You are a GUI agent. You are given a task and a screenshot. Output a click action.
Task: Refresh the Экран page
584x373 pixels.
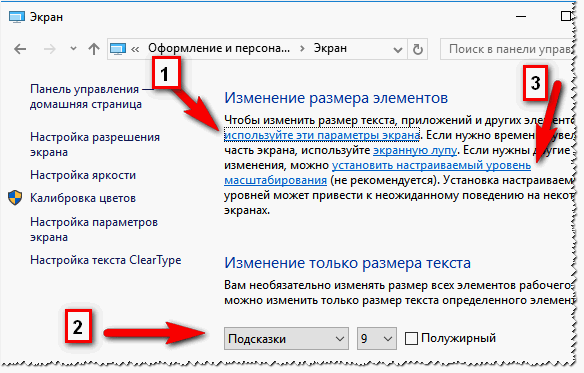pyautogui.click(x=418, y=49)
